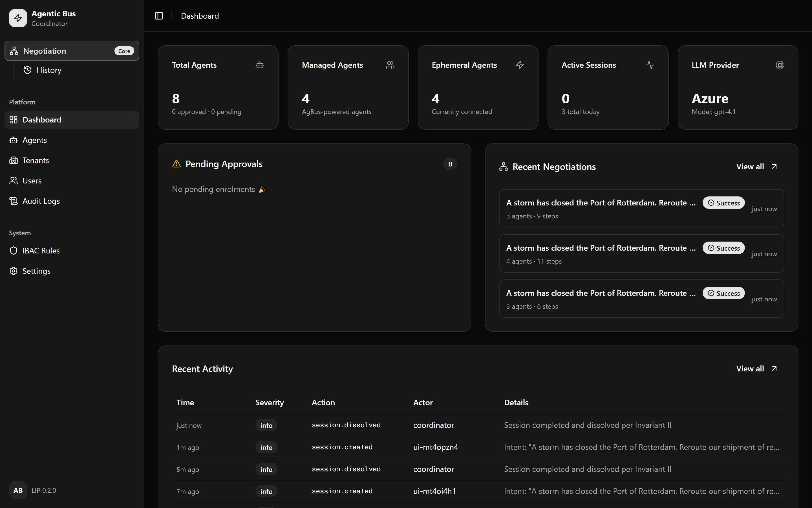Click the Agents robot icon in sidebar
812x508 pixels.
coord(14,140)
